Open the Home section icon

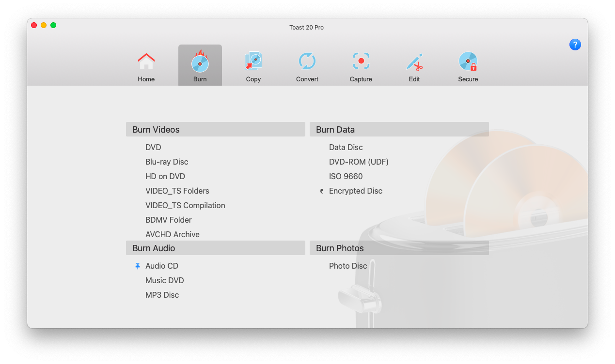(x=146, y=61)
